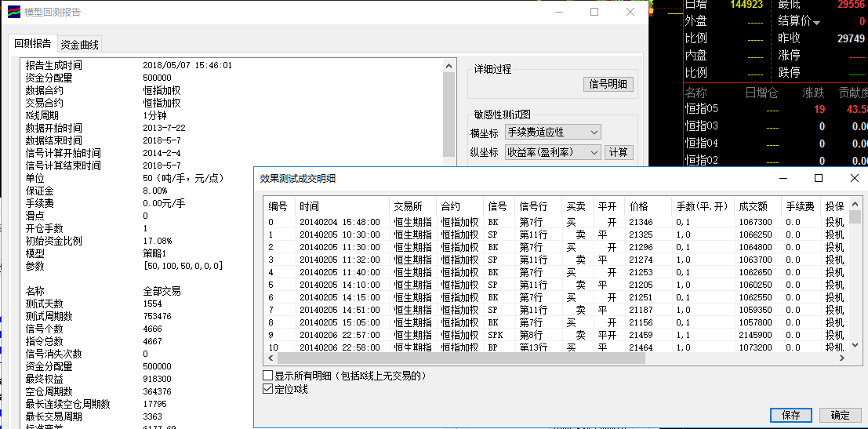Enable 显示所有明细 checkbox
The image size is (868, 429).
tap(268, 376)
